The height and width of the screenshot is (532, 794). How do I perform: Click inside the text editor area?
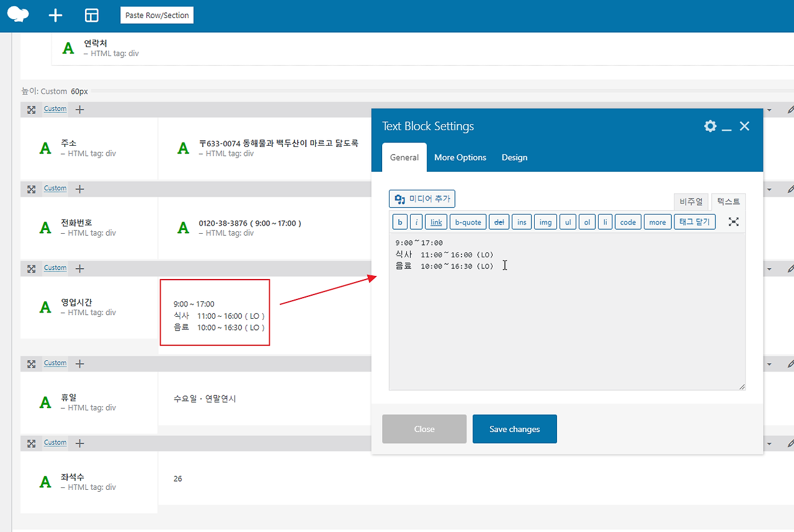567,311
